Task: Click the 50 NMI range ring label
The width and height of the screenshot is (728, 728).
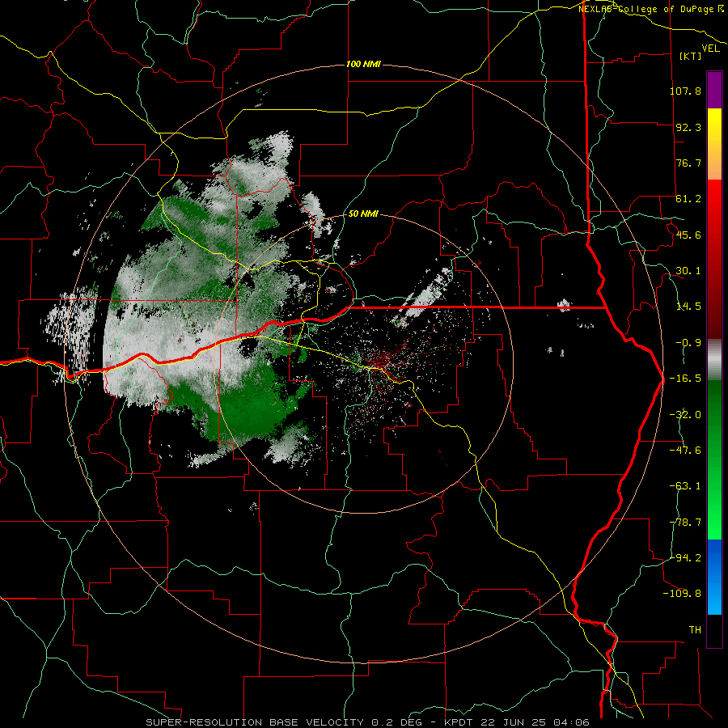Action: [363, 214]
